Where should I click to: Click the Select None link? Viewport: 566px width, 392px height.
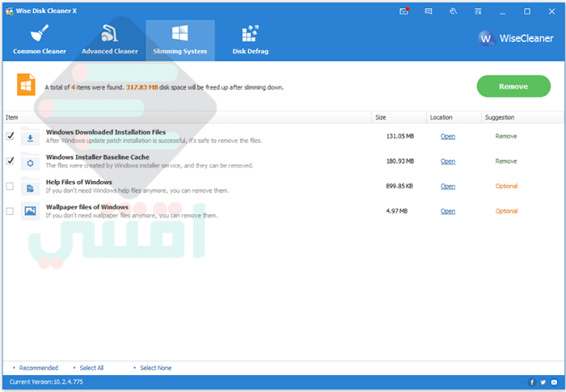click(155, 368)
